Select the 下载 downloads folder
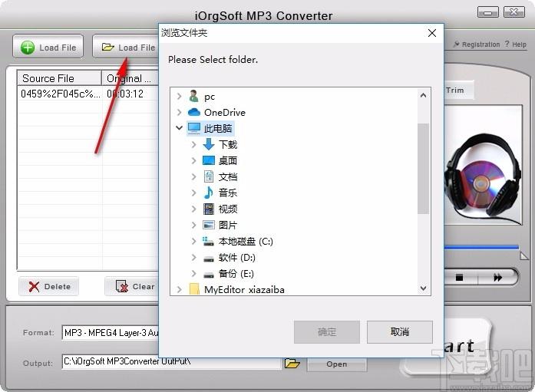535x392 pixels. point(227,144)
